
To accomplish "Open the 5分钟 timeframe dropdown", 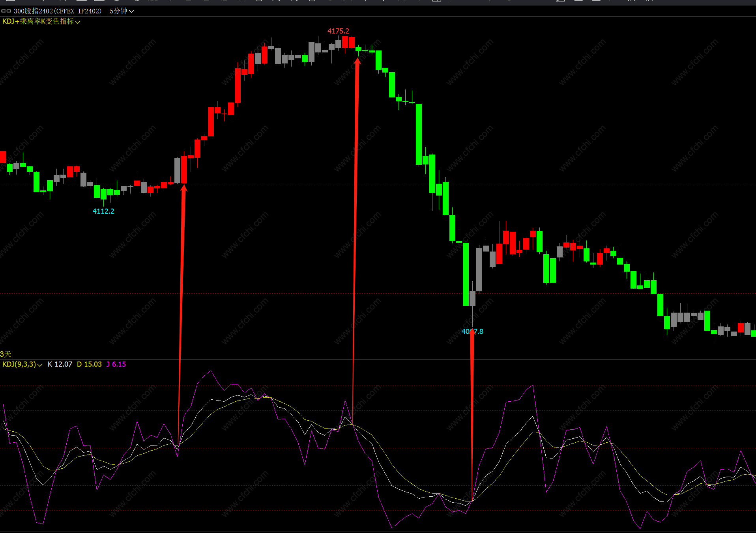I will click(x=122, y=11).
